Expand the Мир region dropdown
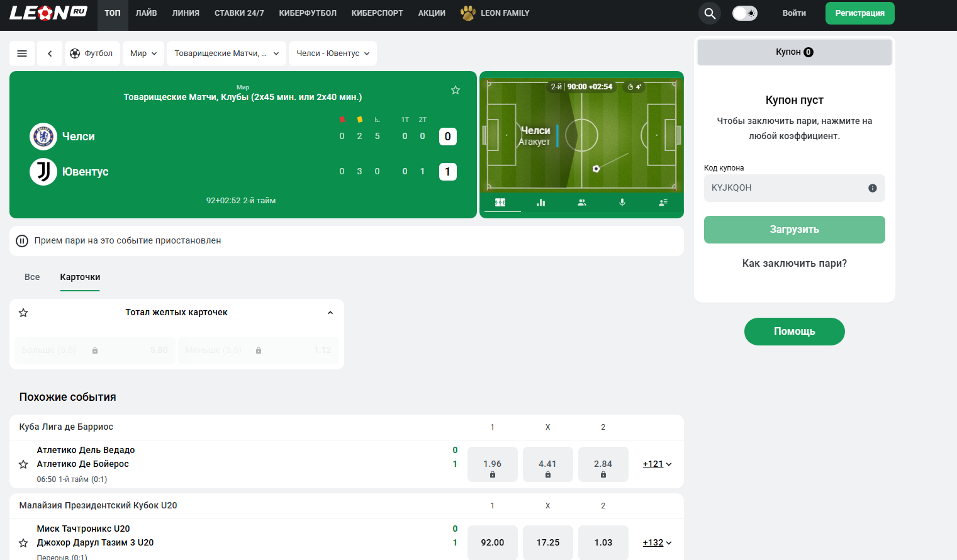 coord(143,53)
